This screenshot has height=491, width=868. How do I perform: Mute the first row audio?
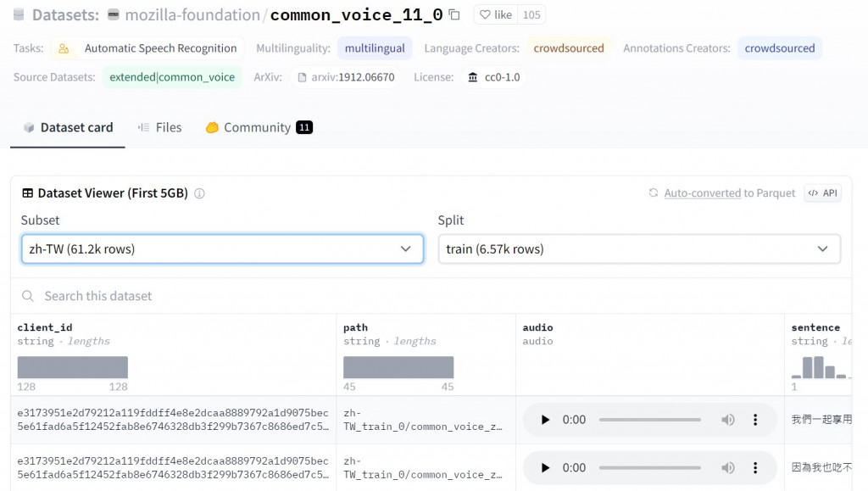tap(728, 420)
